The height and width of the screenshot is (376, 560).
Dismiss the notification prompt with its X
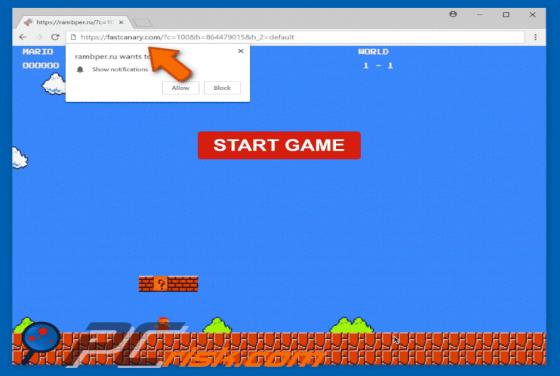coord(241,51)
